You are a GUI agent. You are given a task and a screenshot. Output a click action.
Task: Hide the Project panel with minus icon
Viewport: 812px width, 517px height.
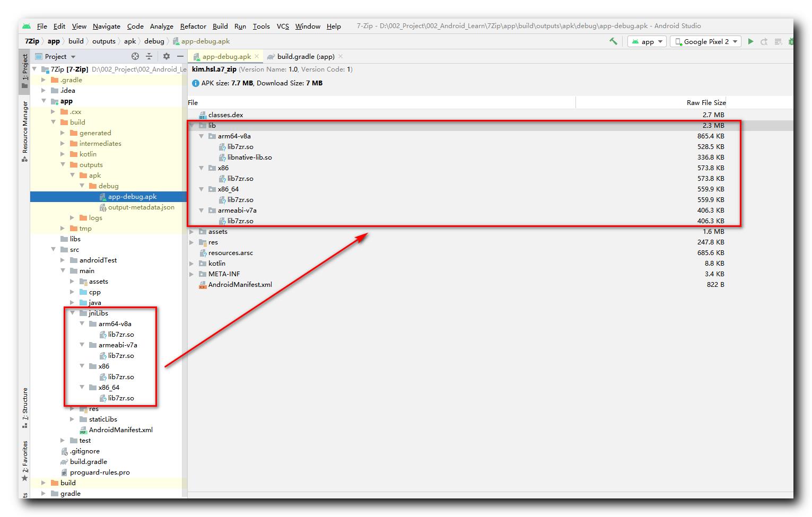(x=180, y=56)
